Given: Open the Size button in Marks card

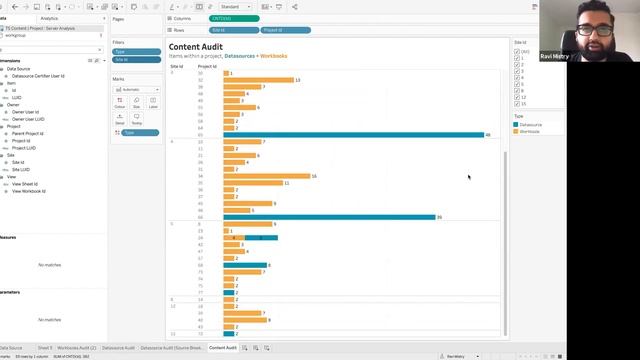Looking at the screenshot, I should point(136,102).
